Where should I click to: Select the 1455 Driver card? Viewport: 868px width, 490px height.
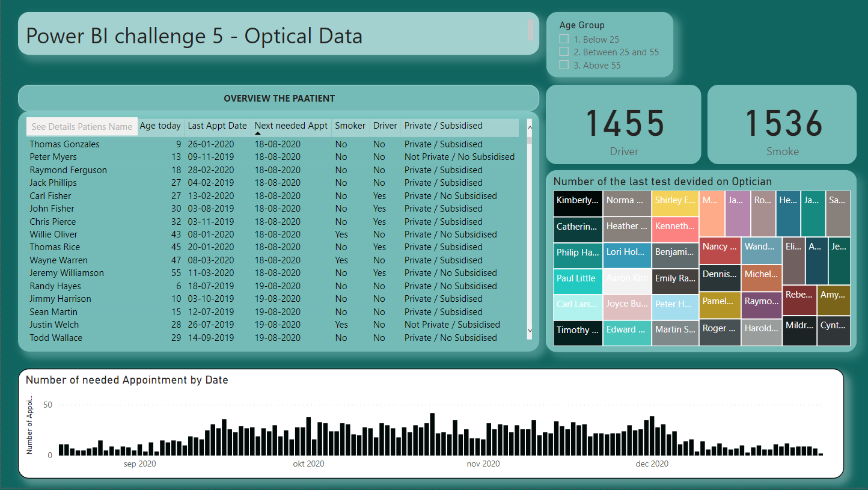[623, 124]
